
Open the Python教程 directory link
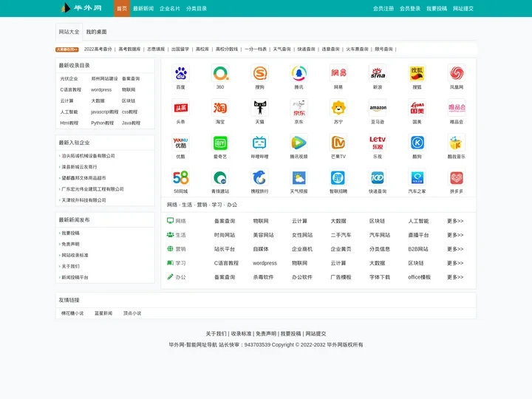(x=102, y=123)
